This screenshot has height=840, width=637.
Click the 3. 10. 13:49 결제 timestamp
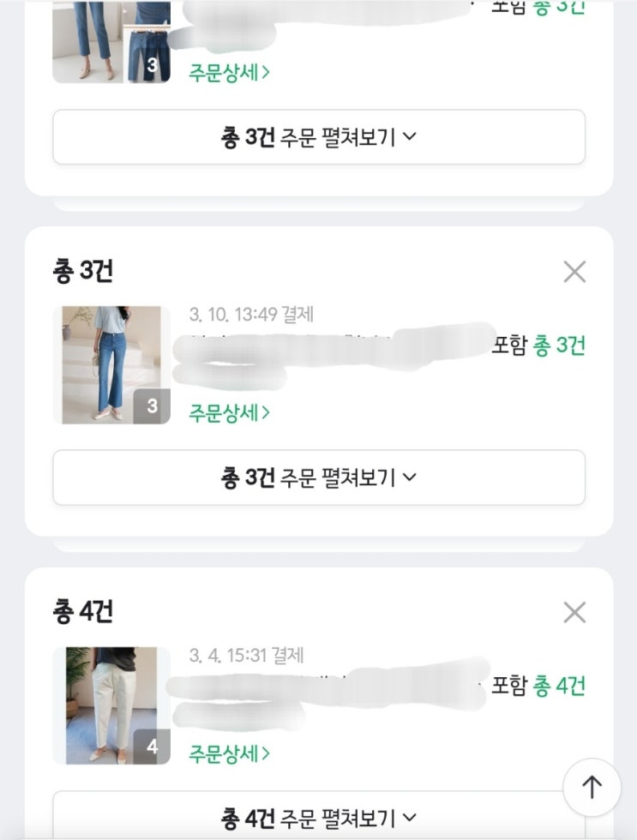251,315
